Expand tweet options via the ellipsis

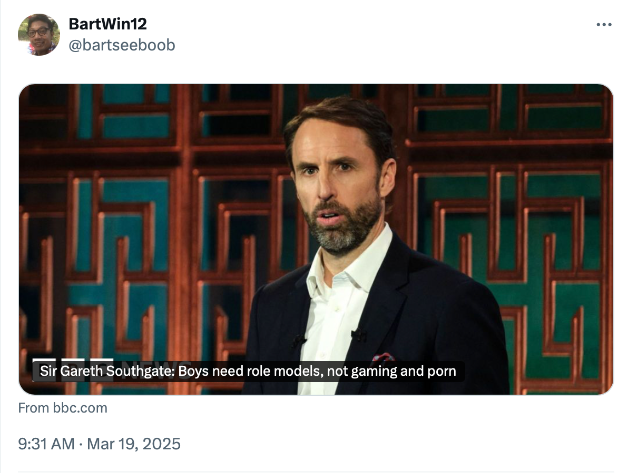(x=603, y=24)
